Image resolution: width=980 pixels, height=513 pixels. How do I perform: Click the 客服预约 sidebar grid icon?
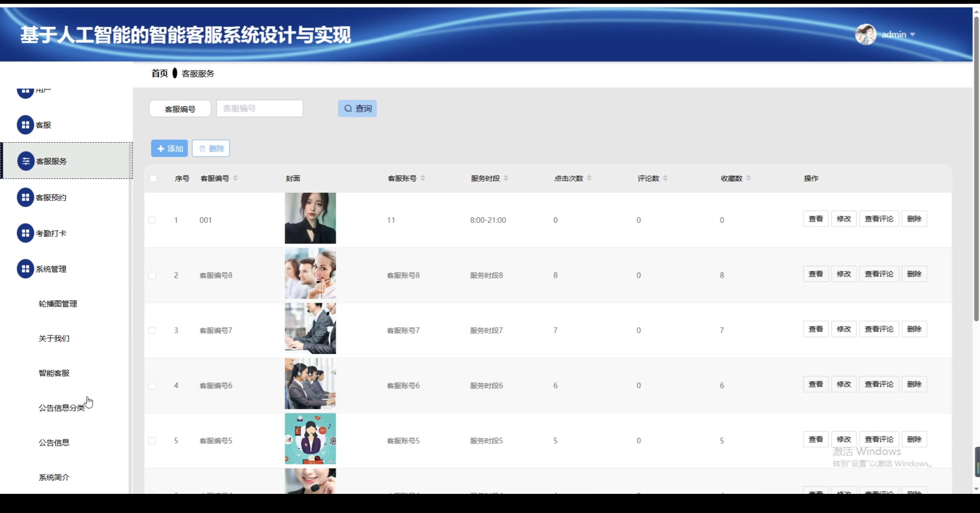click(x=25, y=197)
